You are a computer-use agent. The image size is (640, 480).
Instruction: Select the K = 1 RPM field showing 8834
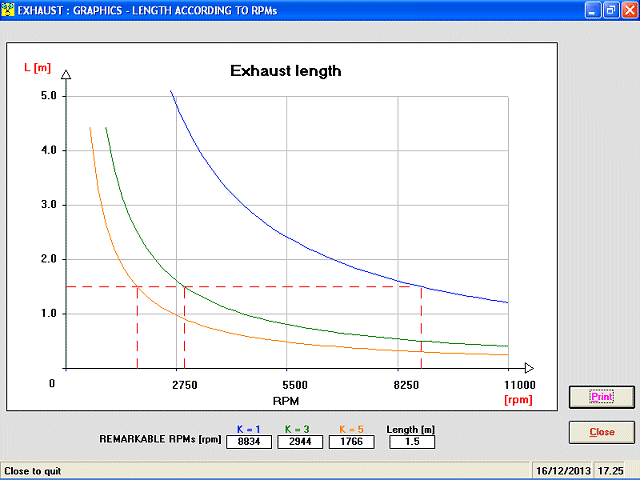tap(249, 442)
